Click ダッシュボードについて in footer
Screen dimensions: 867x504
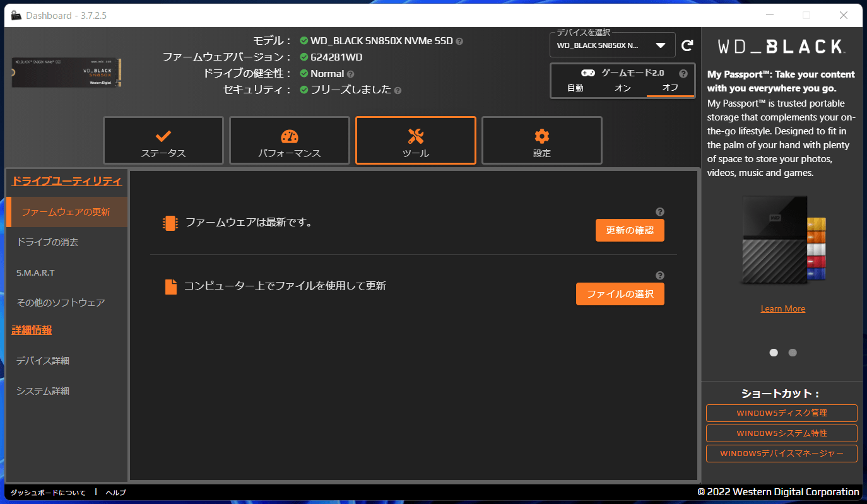(x=48, y=493)
